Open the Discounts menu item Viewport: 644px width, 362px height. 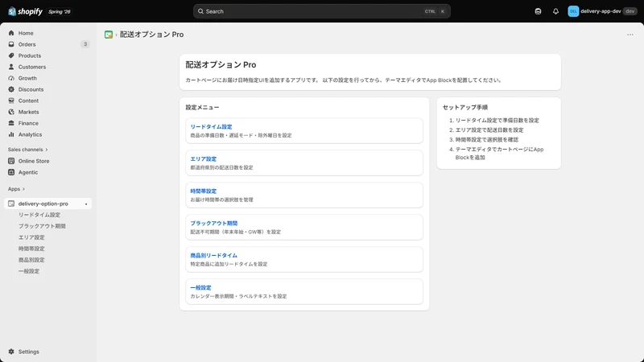pyautogui.click(x=31, y=89)
